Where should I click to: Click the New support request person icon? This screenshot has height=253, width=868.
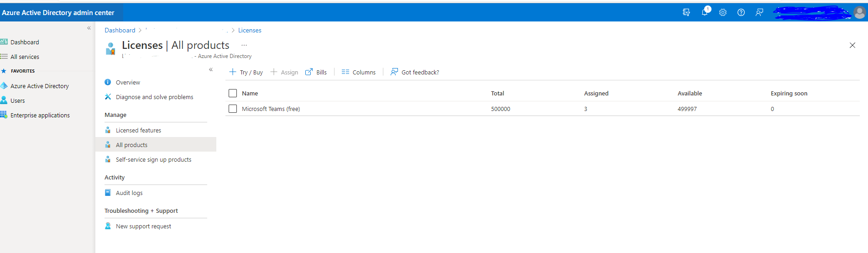108,226
